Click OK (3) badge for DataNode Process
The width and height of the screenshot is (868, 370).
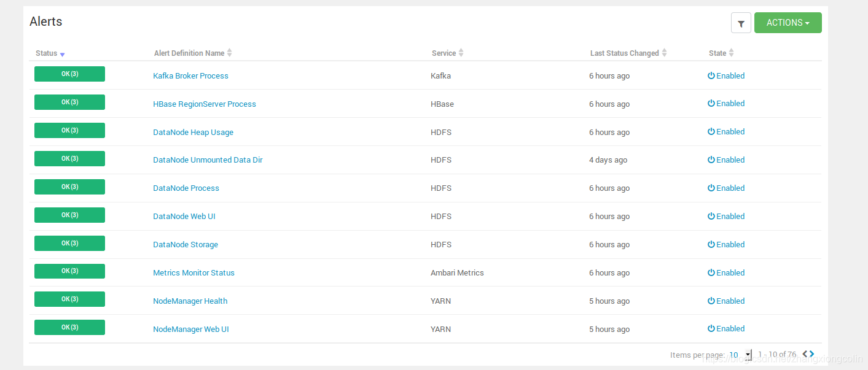(x=69, y=187)
